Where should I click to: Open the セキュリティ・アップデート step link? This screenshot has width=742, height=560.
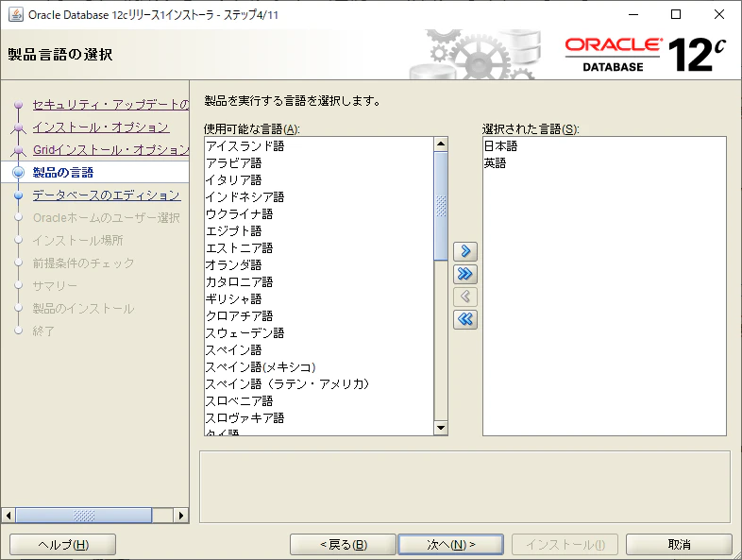pyautogui.click(x=110, y=104)
